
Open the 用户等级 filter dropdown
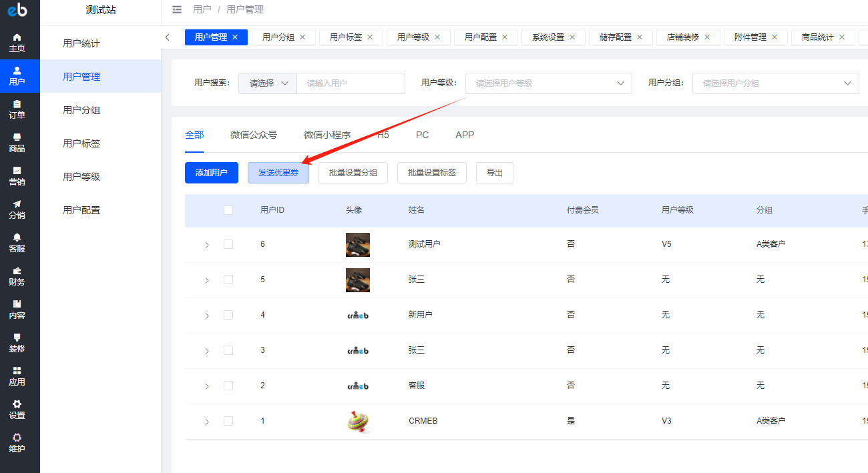[548, 83]
